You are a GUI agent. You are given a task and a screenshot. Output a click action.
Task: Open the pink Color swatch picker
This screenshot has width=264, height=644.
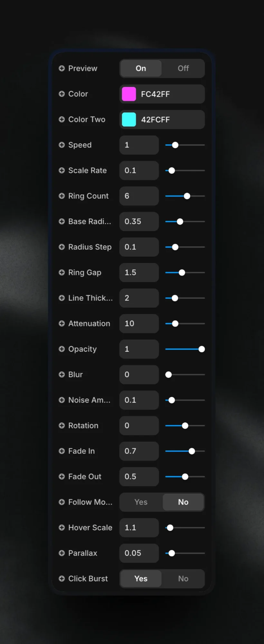click(129, 94)
